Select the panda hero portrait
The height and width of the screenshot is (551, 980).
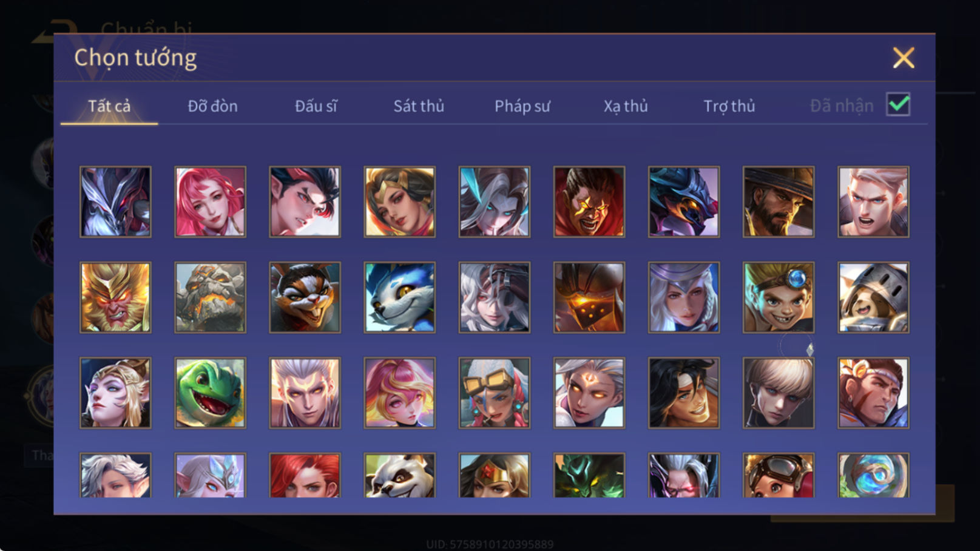[x=399, y=475]
